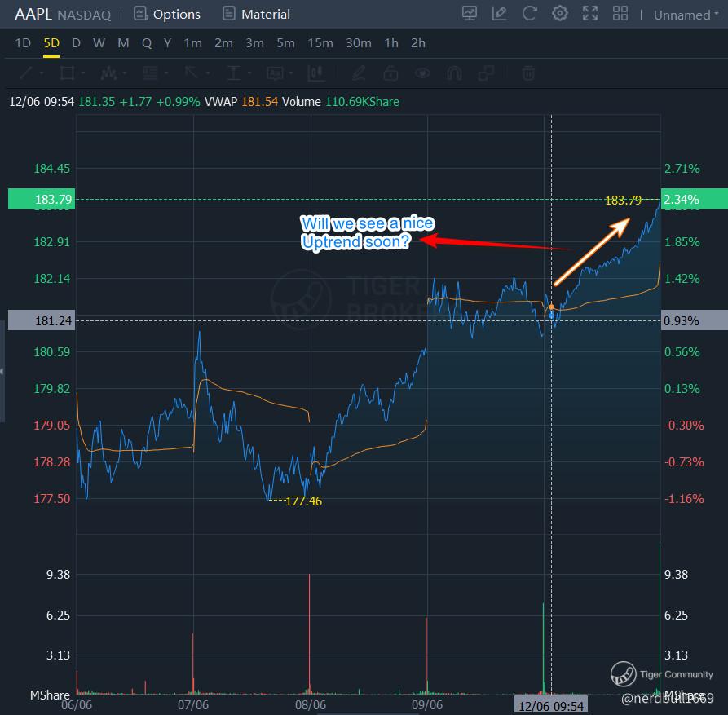Select the 1m interval

coord(192,43)
